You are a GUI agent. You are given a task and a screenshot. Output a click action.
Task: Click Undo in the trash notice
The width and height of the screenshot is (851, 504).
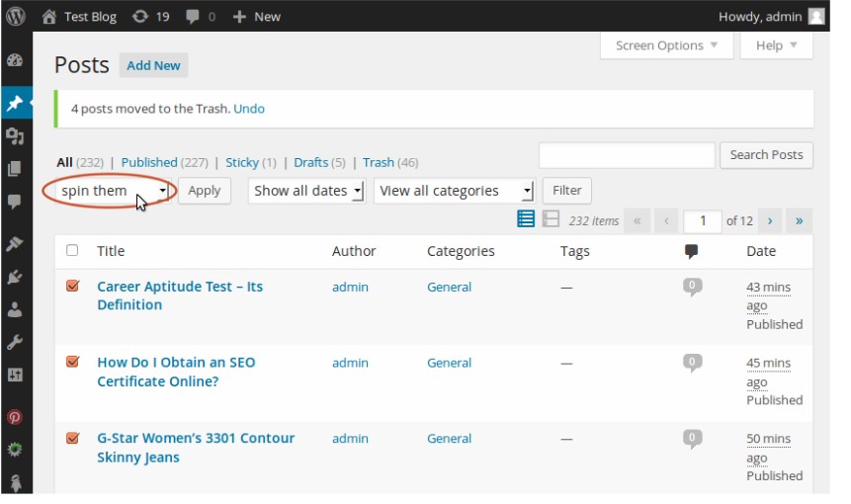point(249,109)
